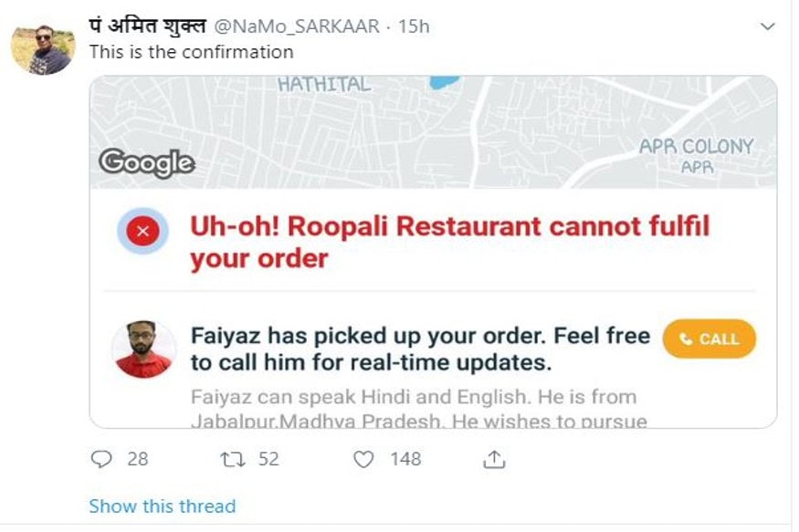Click the 15h tweet timestamp
Viewport: 799px width, 532px height.
(x=413, y=26)
